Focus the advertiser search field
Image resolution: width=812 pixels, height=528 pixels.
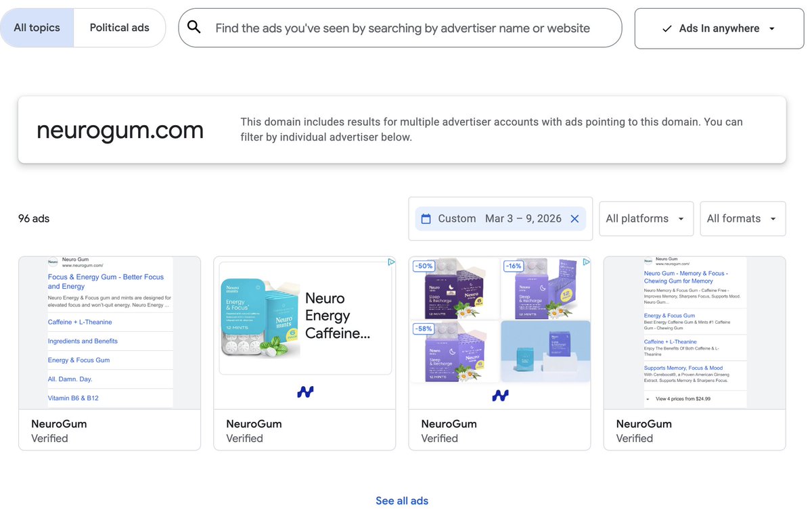[x=400, y=28]
